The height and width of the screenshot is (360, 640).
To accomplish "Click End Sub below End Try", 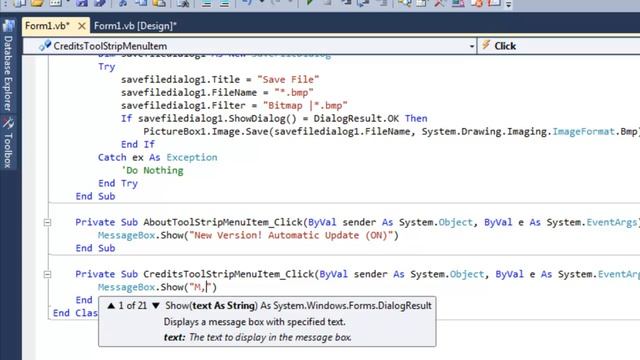I will point(96,196).
